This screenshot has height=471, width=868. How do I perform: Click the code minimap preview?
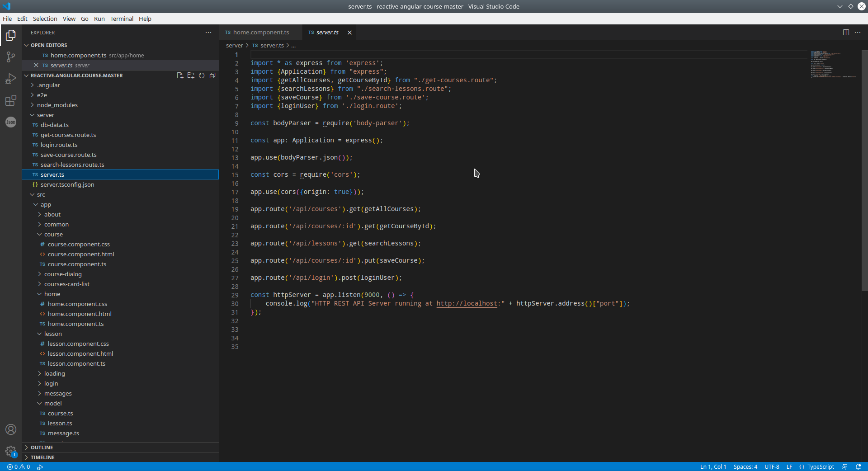[834, 65]
